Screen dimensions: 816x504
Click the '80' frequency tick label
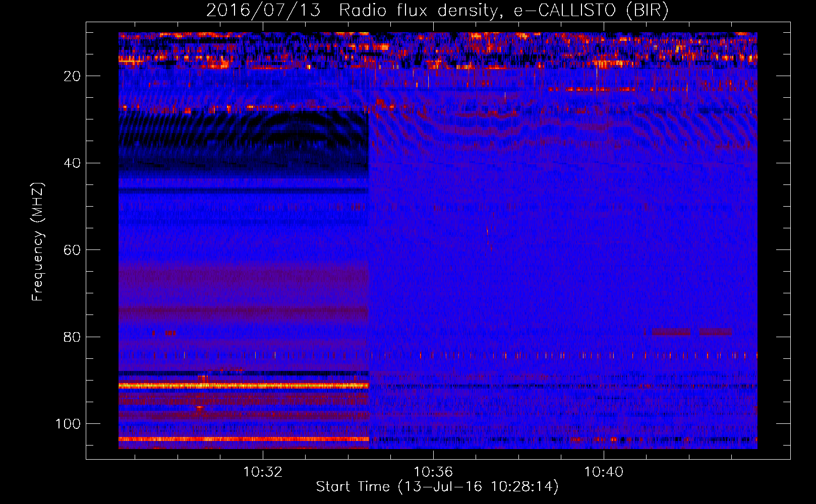[x=72, y=337]
